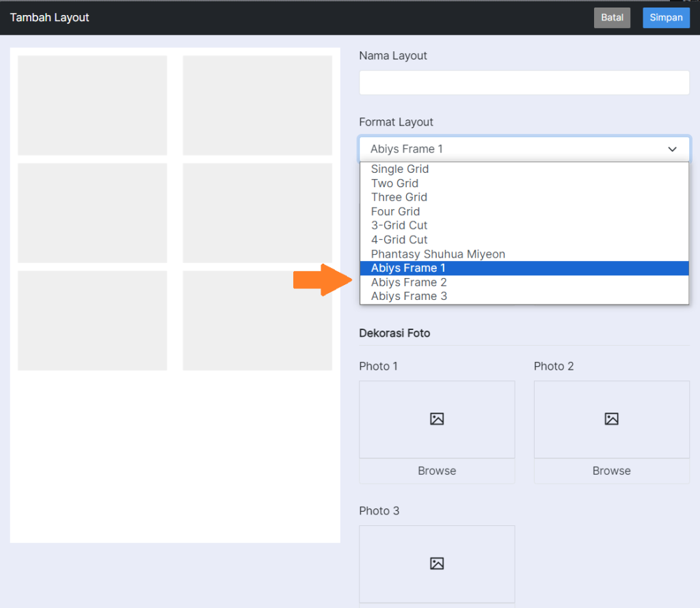Select Four Grid from the list
This screenshot has height=608, width=700.
524,212
